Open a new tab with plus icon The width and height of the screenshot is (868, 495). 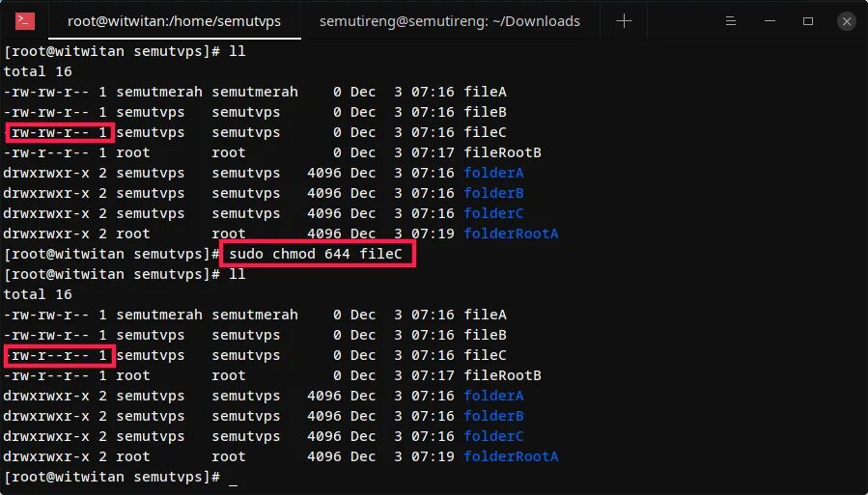coord(624,21)
